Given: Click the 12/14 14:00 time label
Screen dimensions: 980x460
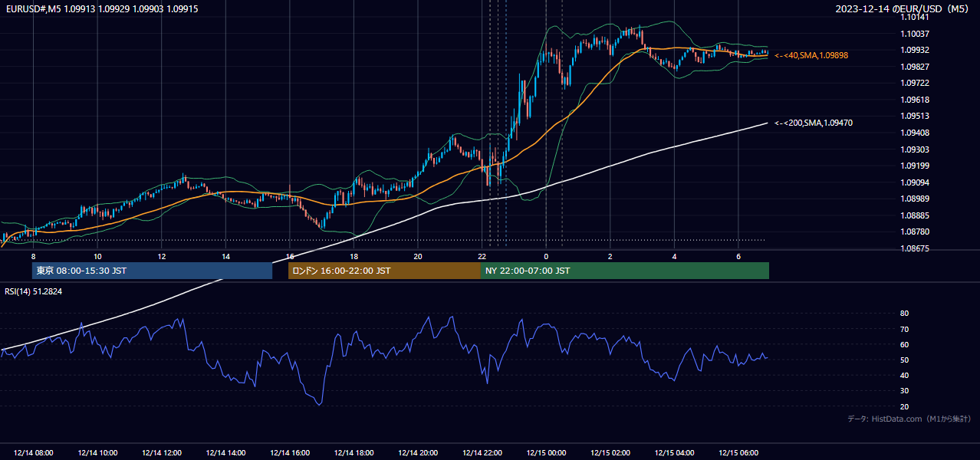Looking at the screenshot, I should 226,453.
